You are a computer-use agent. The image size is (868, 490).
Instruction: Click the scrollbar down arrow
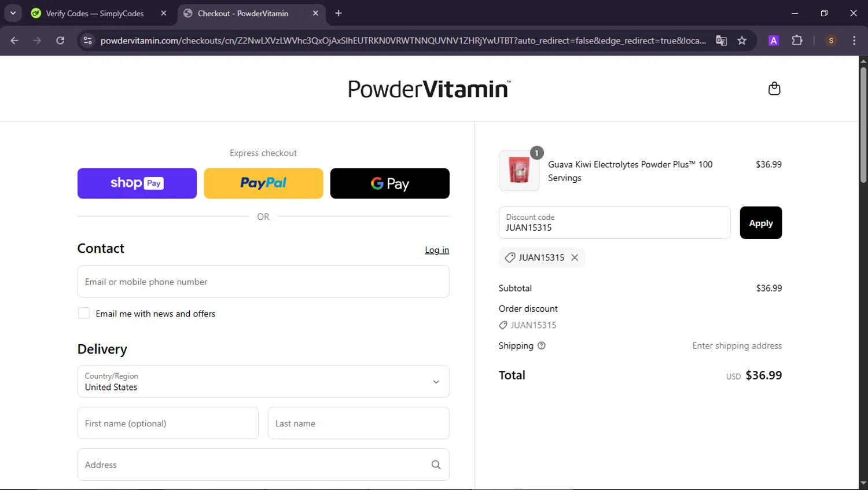[863, 483]
